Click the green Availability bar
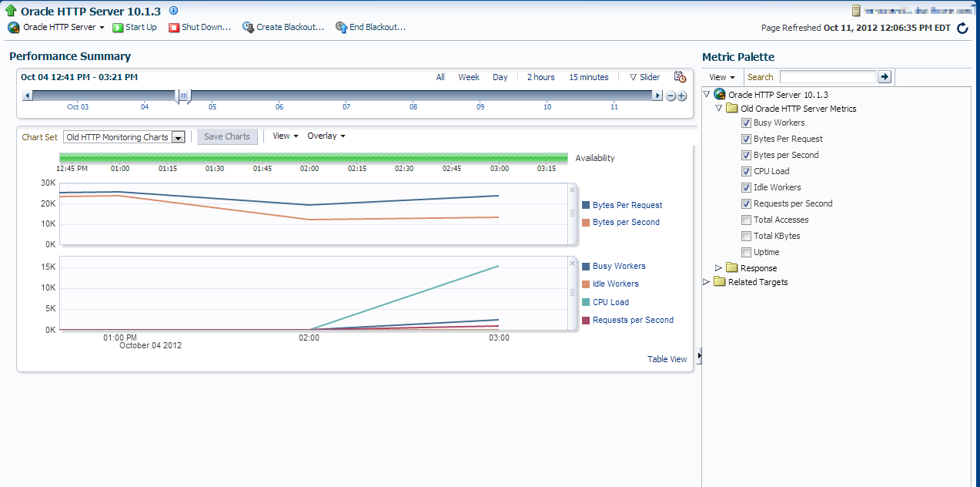 (313, 158)
